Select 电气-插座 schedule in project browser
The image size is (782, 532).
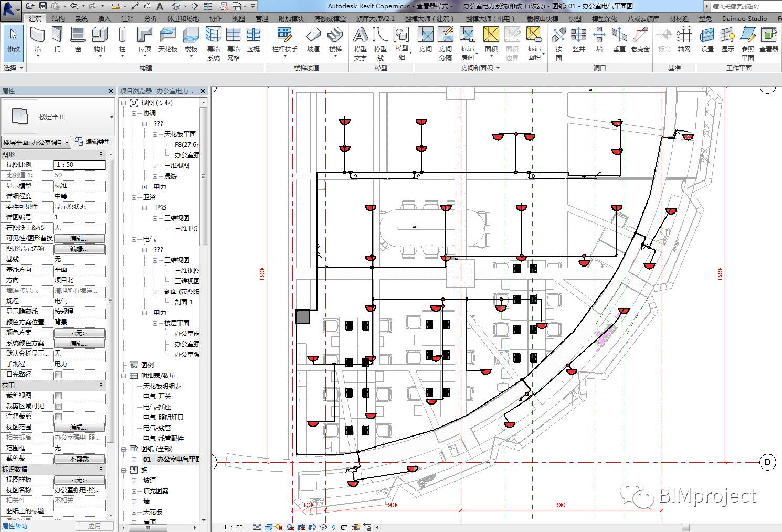157,407
